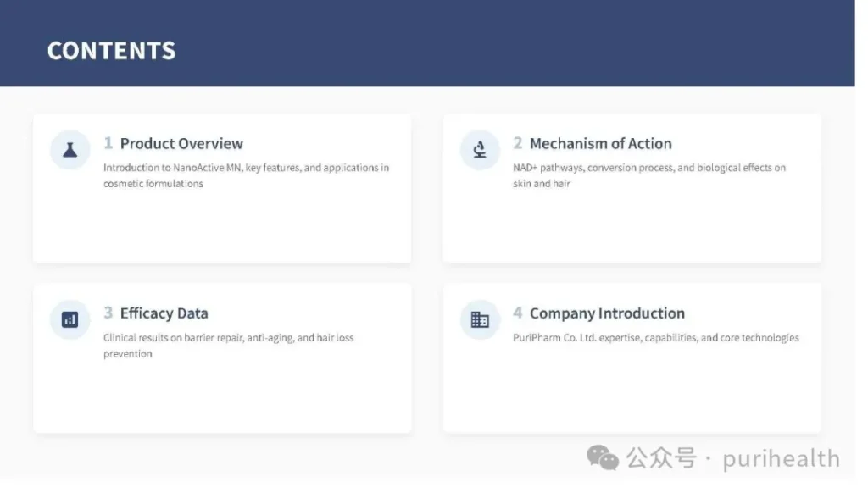
Task: Click the bar chart icon beside Efficacy Data
Action: click(70, 319)
